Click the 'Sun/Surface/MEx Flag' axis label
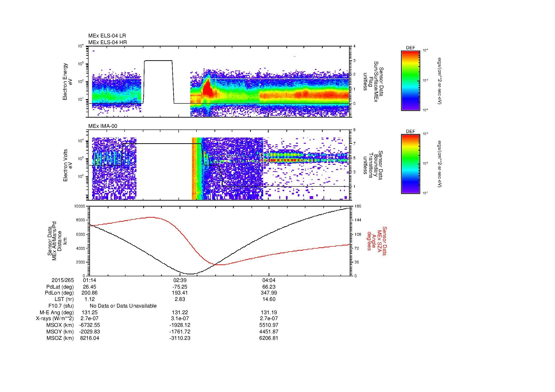 [x=373, y=82]
